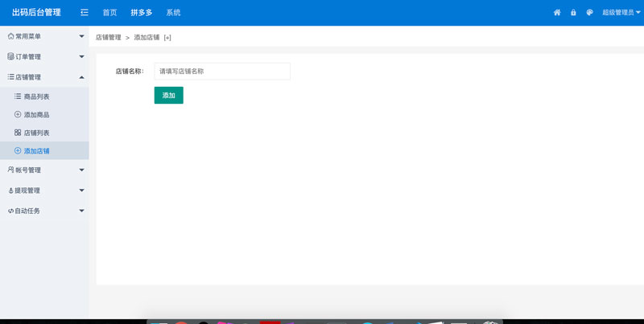The height and width of the screenshot is (324, 644).
Task: Click the 商品列表 list icon
Action: tap(18, 96)
